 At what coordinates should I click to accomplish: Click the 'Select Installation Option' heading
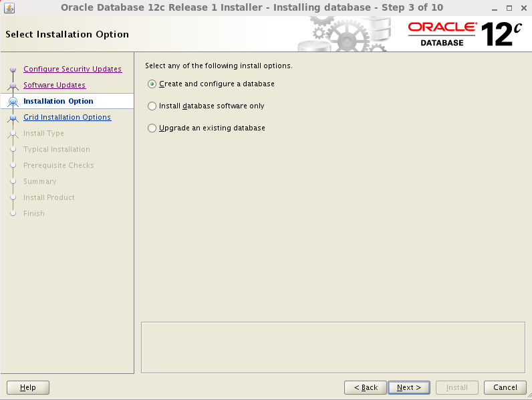pos(68,34)
